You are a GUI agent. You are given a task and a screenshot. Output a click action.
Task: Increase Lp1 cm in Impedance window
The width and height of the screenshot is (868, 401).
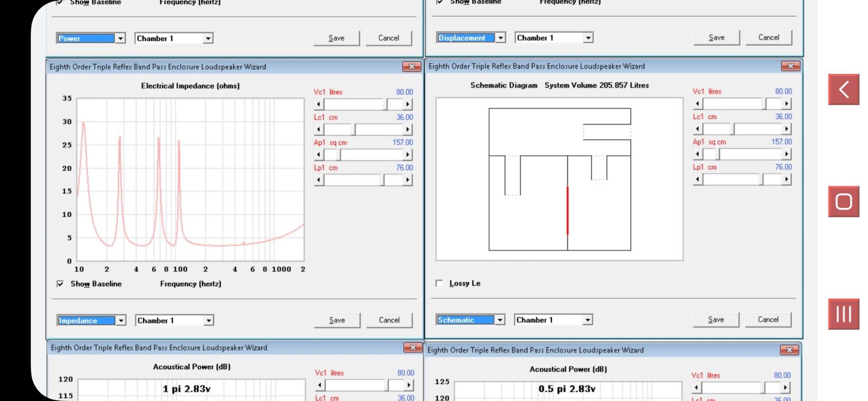point(408,180)
